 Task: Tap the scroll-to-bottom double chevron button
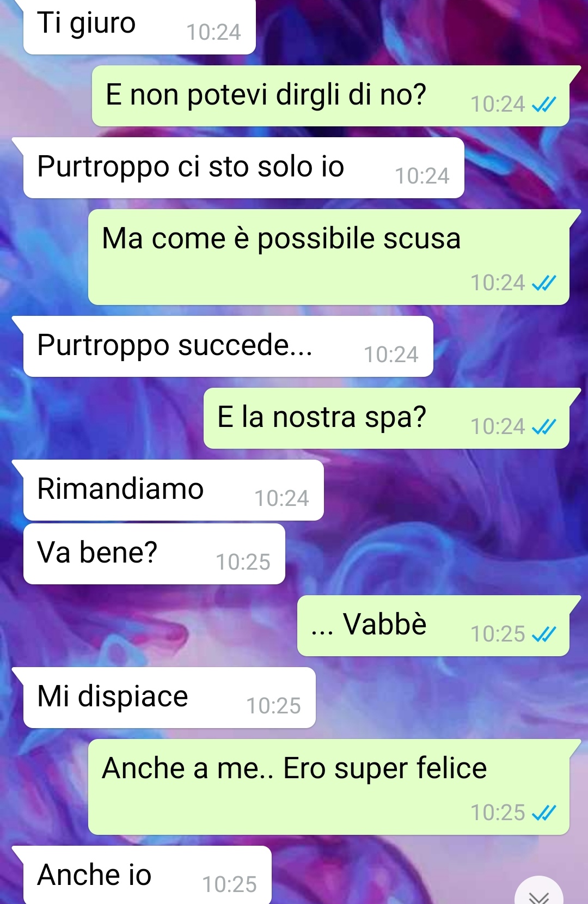(539, 891)
